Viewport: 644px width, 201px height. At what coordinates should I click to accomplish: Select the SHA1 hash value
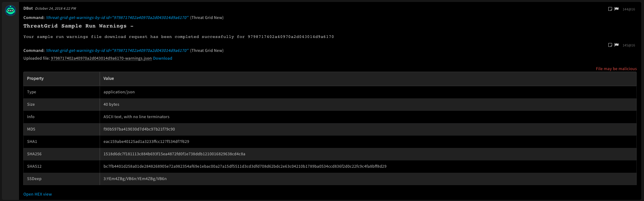pos(146,142)
